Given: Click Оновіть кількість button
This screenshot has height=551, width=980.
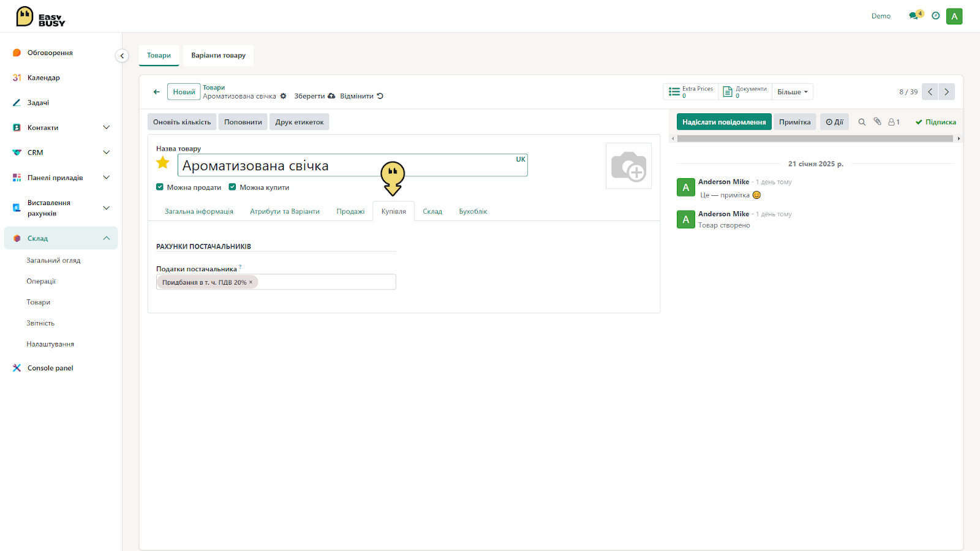Looking at the screenshot, I should click(182, 122).
